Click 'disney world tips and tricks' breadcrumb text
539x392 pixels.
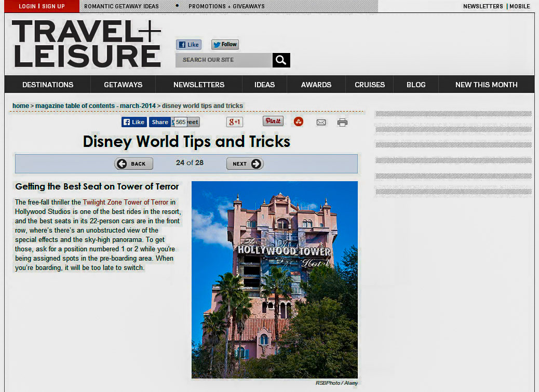coord(203,106)
